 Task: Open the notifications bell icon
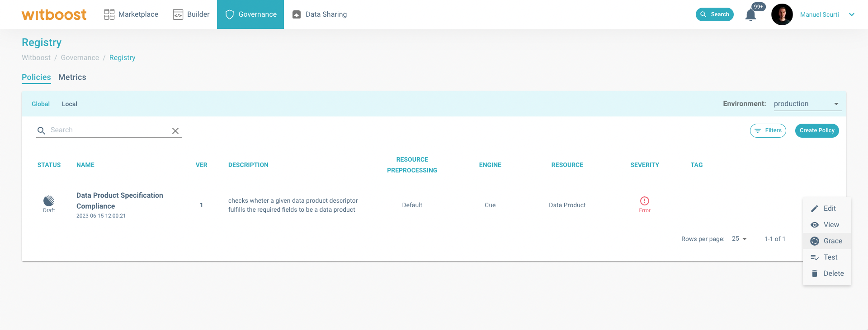[x=750, y=15]
